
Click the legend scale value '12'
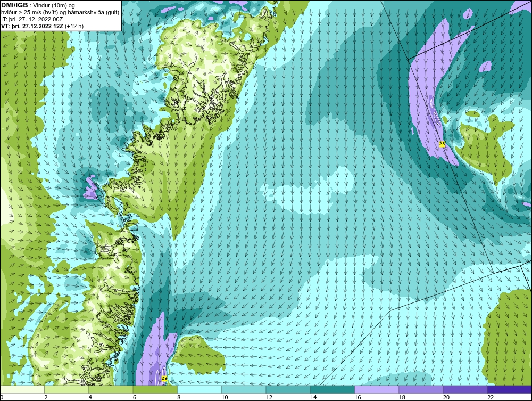pyautogui.click(x=269, y=398)
